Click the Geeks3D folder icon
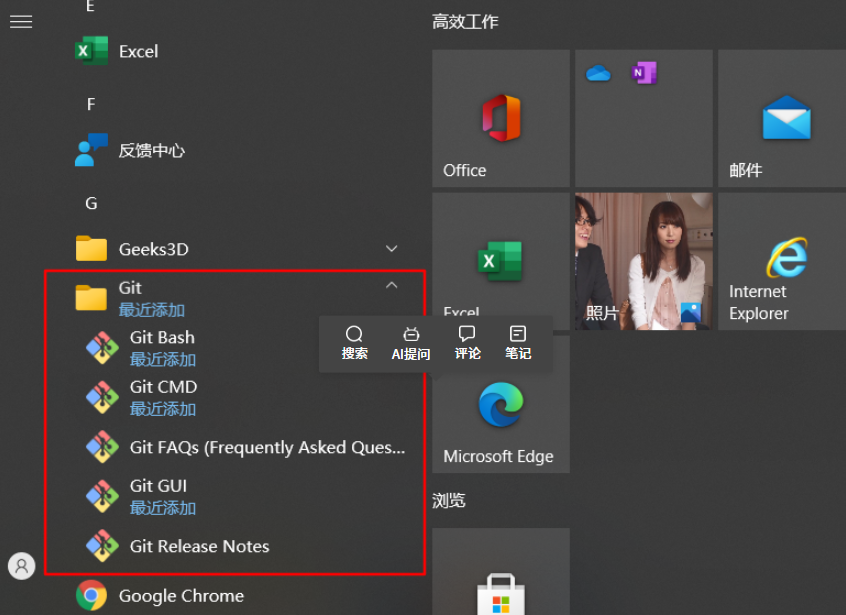This screenshot has height=615, width=846. (91, 249)
